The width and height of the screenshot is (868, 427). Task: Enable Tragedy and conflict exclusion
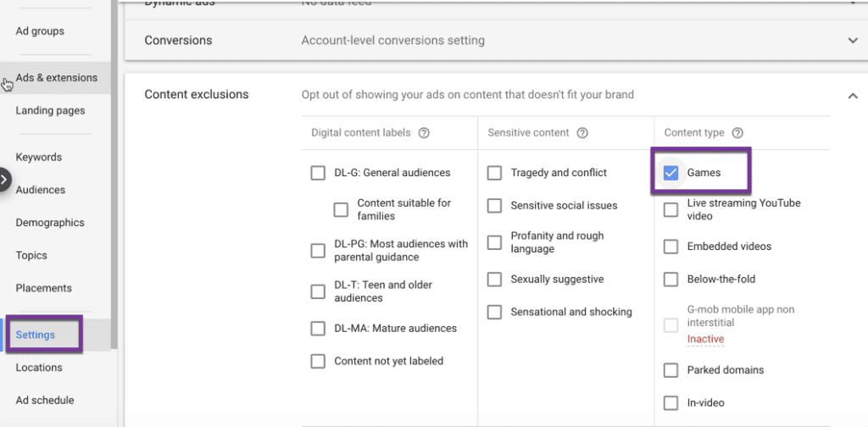494,173
